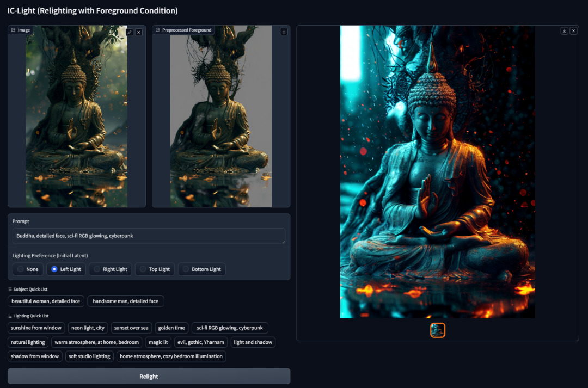This screenshot has height=388, width=588.
Task: Choose Bottom Light as the lighting preference
Action: 202,269
